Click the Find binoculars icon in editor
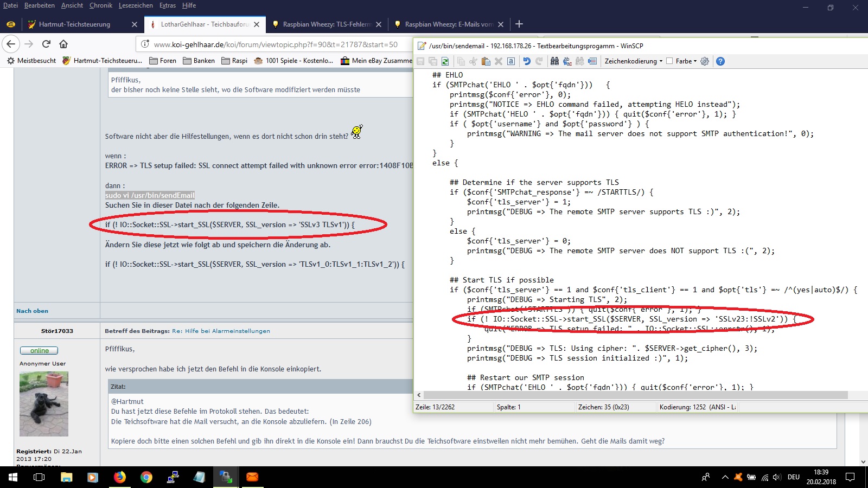The width and height of the screenshot is (868, 488). coord(554,61)
